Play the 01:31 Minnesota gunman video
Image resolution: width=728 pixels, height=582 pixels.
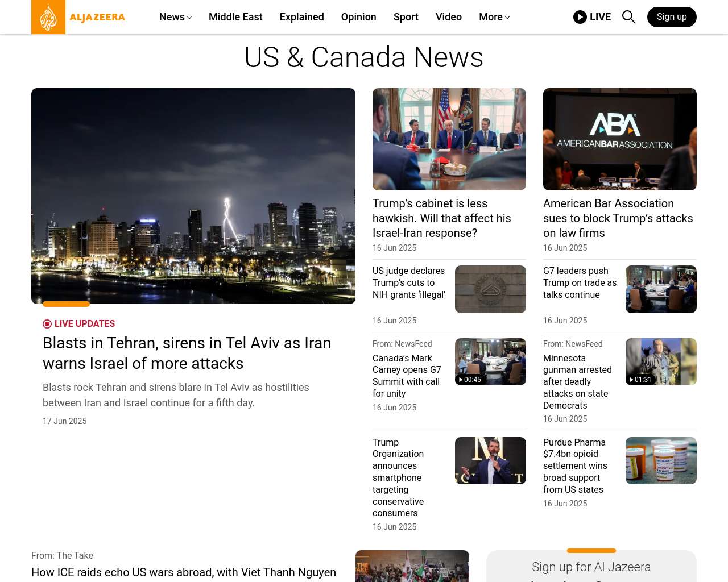(661, 362)
